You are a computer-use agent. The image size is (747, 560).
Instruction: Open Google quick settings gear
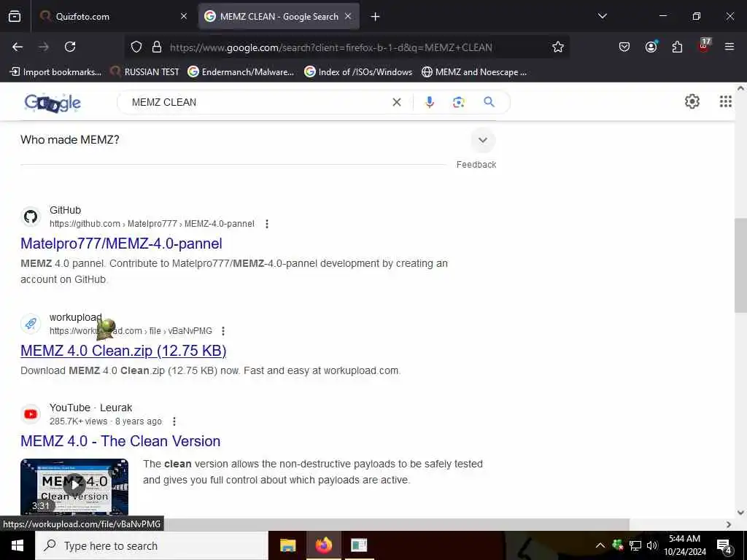coord(692,101)
